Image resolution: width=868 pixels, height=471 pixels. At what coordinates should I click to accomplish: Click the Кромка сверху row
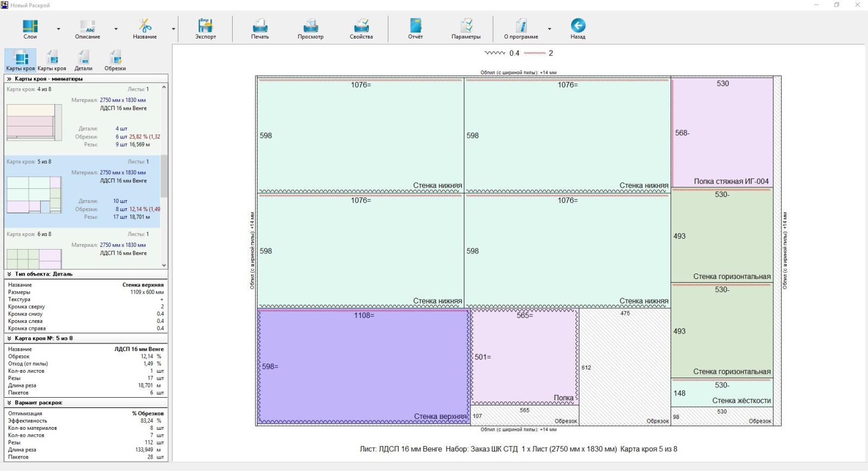coord(86,307)
